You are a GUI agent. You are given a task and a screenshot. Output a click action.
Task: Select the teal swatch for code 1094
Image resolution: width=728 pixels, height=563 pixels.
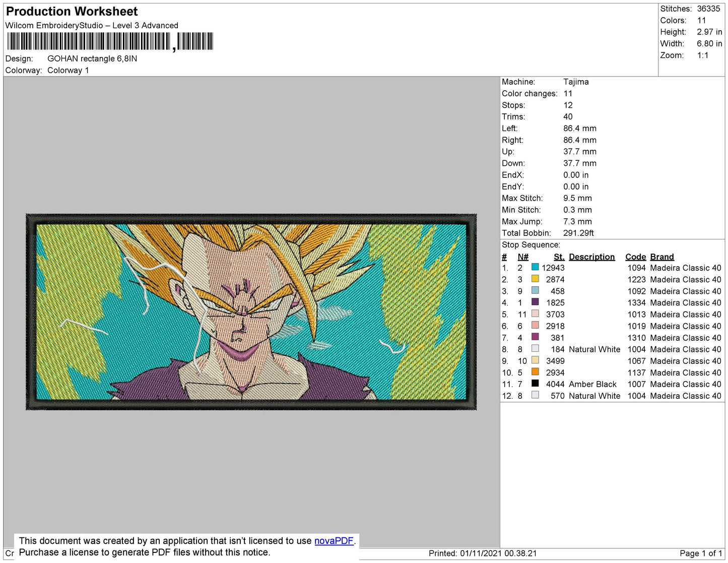tap(535, 267)
